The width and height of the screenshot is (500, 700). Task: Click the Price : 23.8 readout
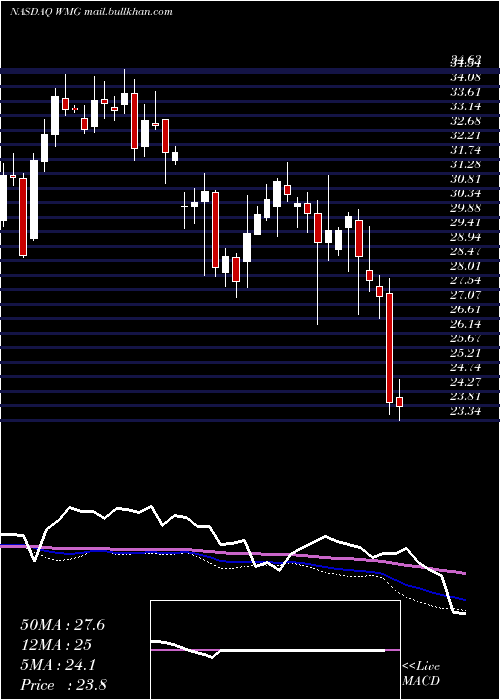tap(63, 685)
